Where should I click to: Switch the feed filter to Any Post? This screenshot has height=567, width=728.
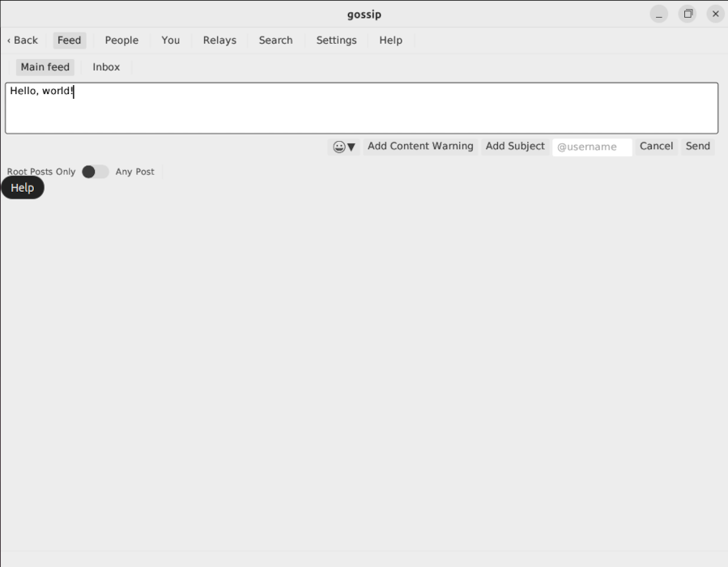coord(134,172)
